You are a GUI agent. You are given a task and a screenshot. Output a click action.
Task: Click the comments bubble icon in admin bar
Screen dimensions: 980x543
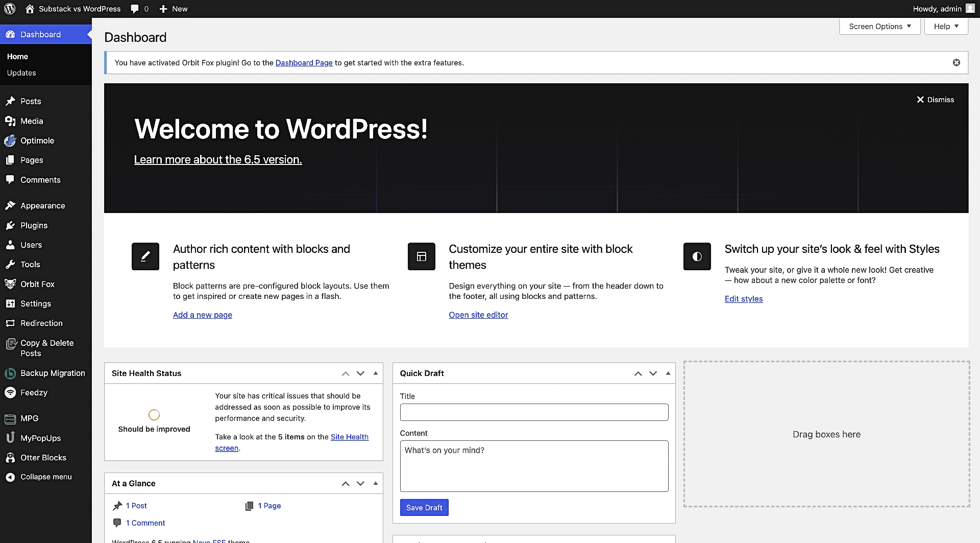(x=134, y=9)
